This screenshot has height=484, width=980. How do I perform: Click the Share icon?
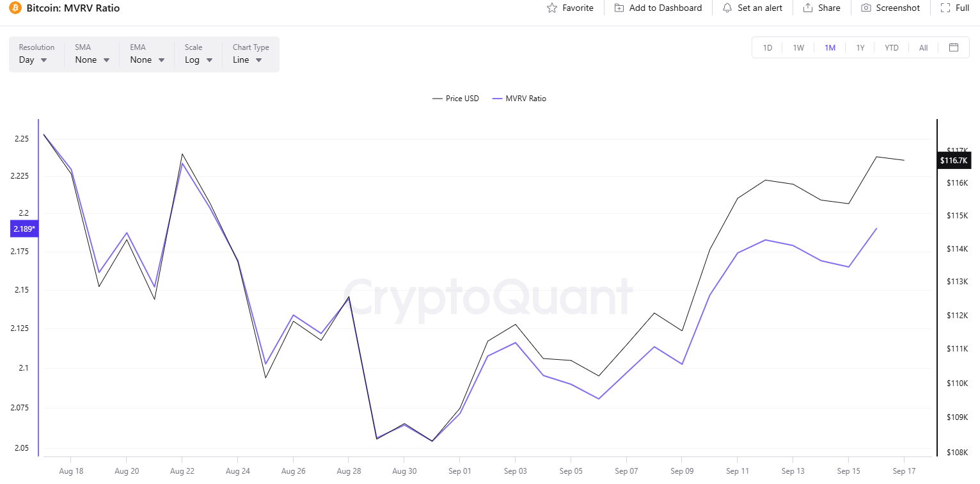click(x=808, y=8)
